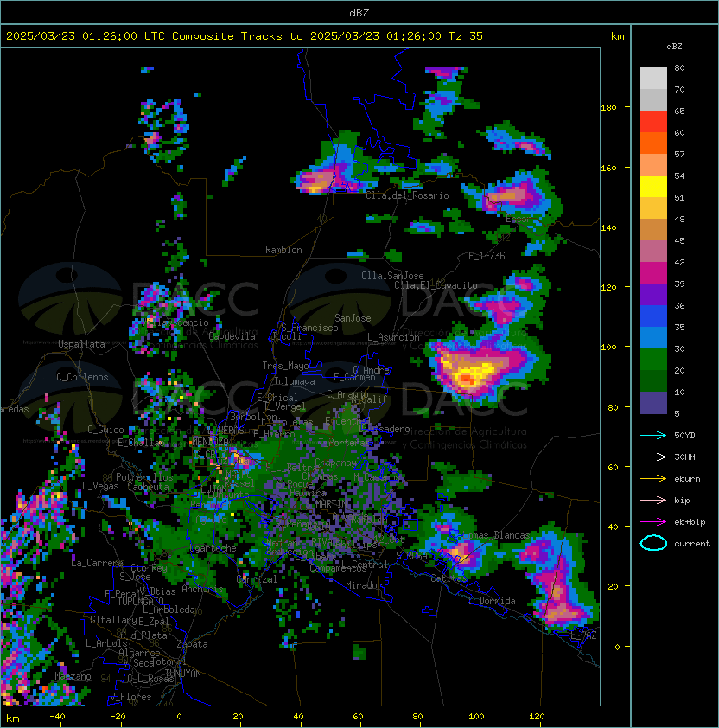This screenshot has height=728, width=719.
Task: Click the 'dBZ' heading above the color scale
Action: [x=674, y=47]
